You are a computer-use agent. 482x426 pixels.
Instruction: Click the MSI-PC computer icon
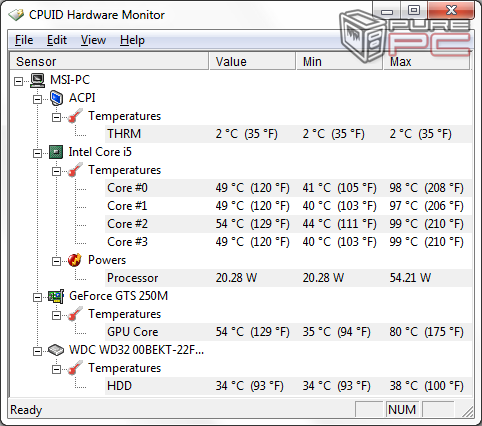[x=38, y=80]
